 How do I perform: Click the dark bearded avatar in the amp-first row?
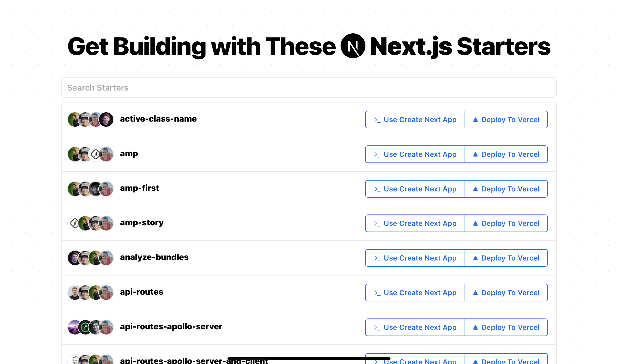(x=95, y=189)
